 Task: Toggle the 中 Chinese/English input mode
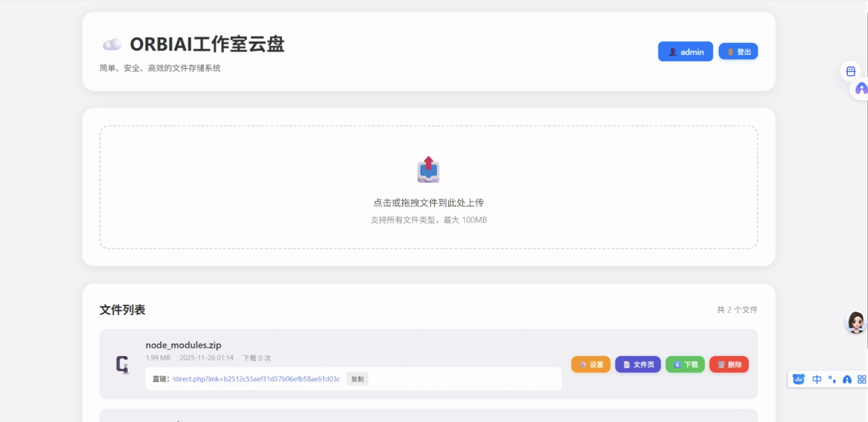(x=817, y=380)
